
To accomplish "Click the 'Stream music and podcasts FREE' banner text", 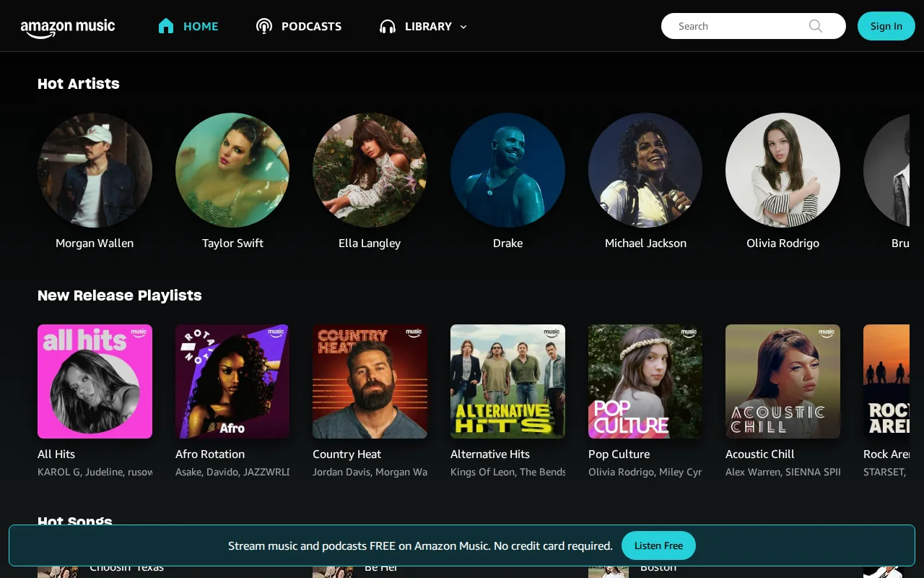I will pyautogui.click(x=420, y=545).
